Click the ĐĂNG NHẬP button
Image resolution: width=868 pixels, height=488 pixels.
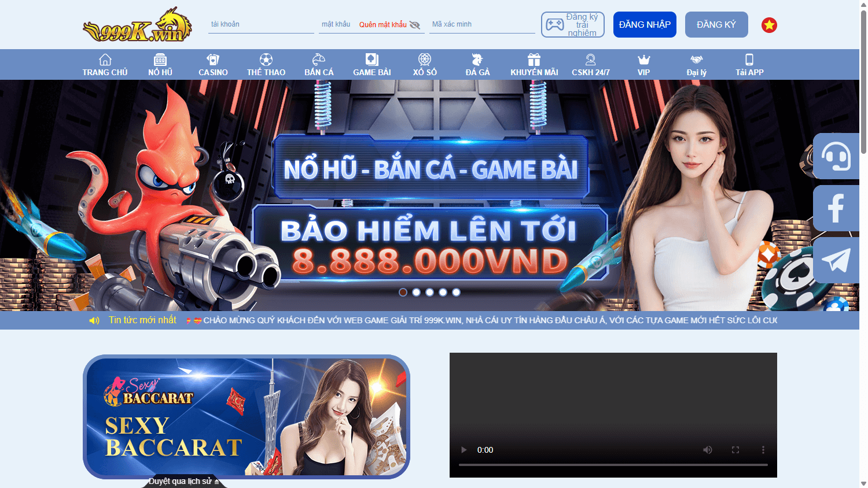[645, 24]
